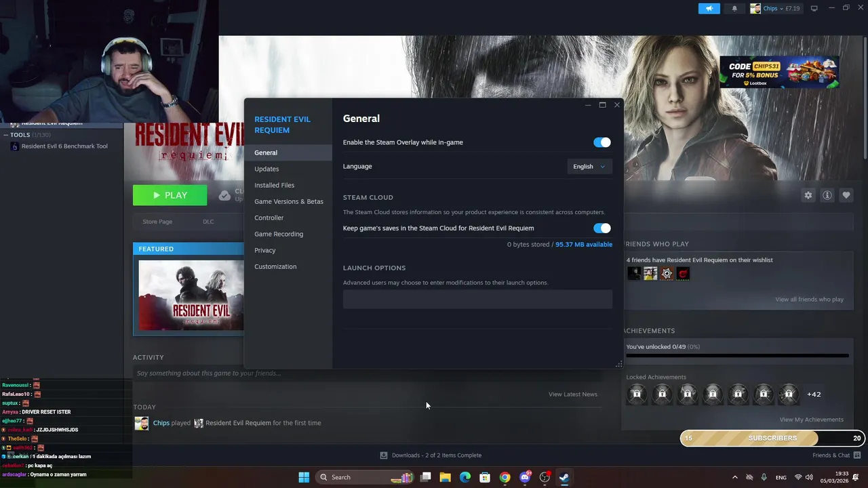Click the 95.37 MB available text
Image resolution: width=868 pixels, height=488 pixels.
584,244
